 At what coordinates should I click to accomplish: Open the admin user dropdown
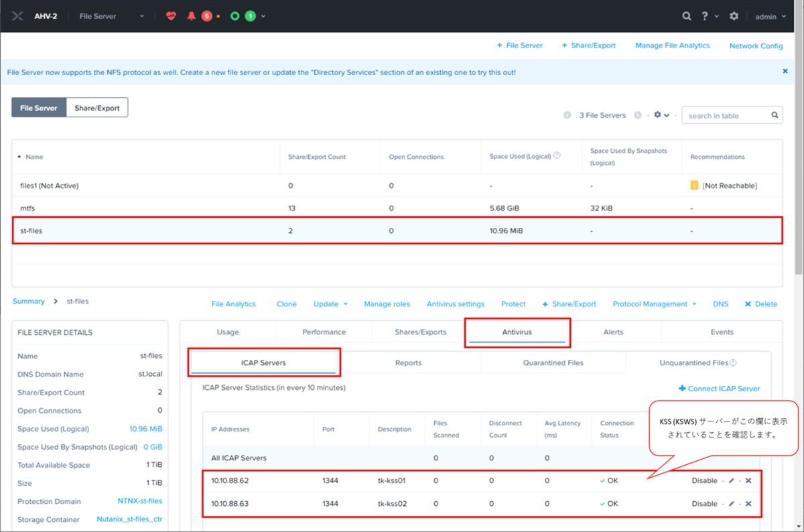pos(770,16)
